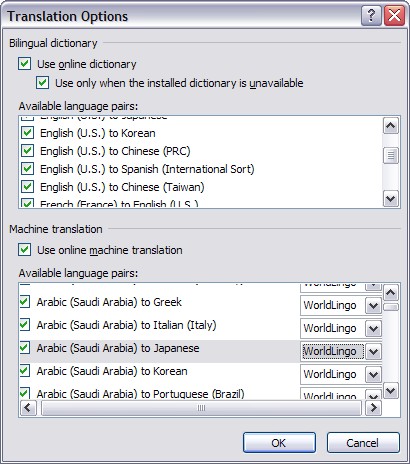Open WorldLingo dropdown for Arabic to Greek
410x464 pixels.
[x=373, y=305]
